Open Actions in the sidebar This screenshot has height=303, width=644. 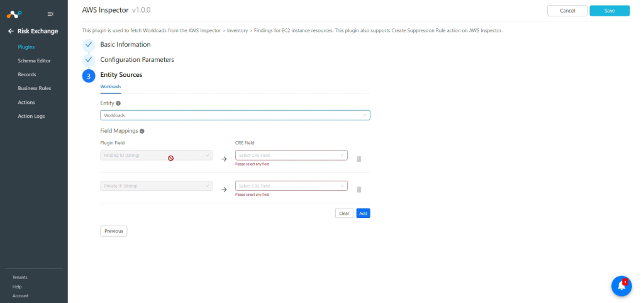[26, 103]
